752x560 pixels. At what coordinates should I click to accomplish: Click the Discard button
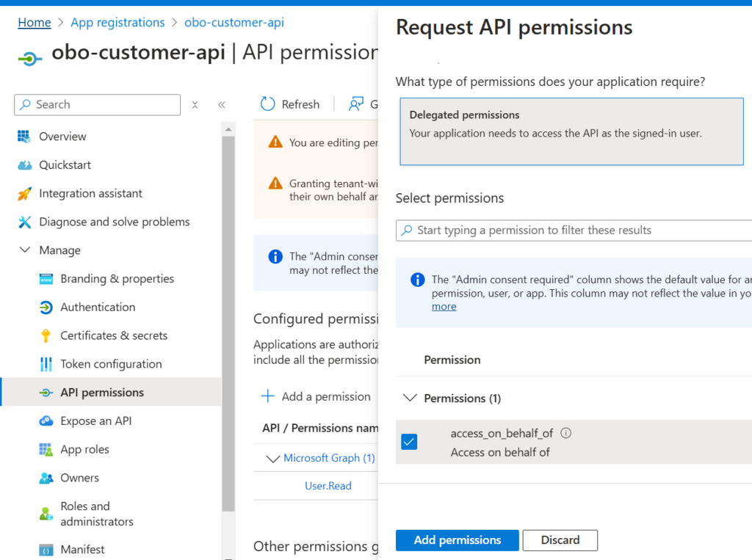pyautogui.click(x=560, y=540)
